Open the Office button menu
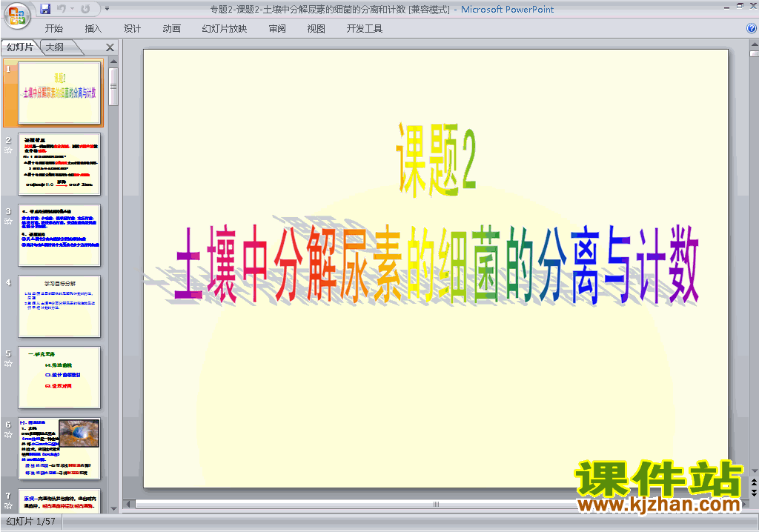The width and height of the screenshot is (759, 532). click(17, 16)
